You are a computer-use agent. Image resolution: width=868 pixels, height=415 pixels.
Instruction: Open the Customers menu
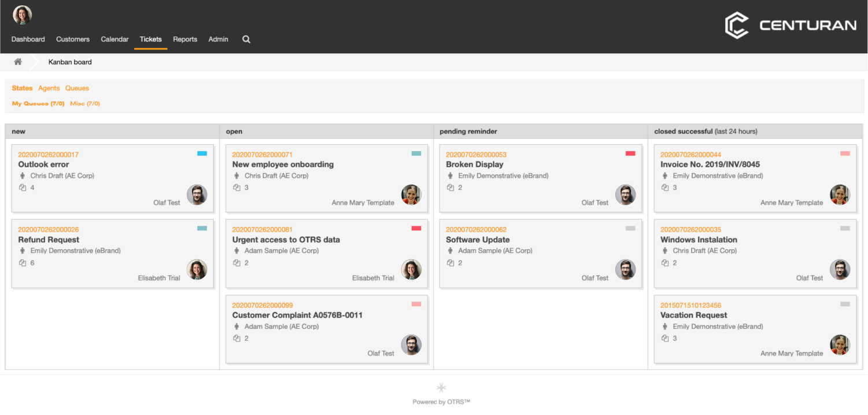coord(73,39)
